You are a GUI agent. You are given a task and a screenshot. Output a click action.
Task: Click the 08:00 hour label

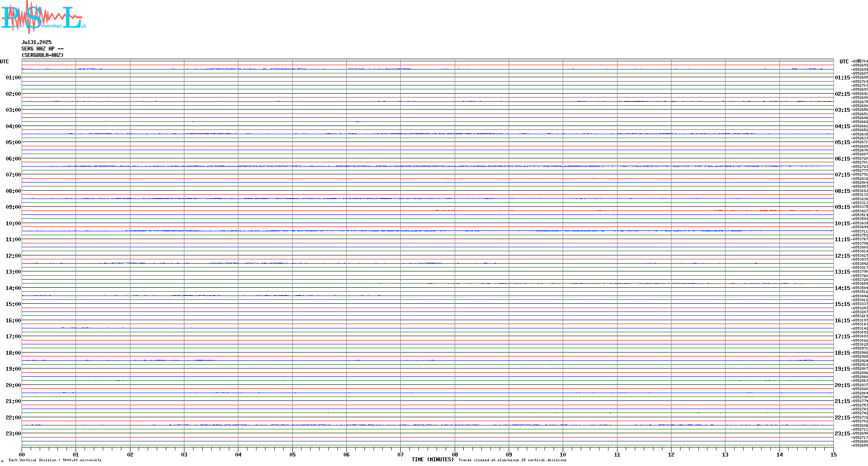pyautogui.click(x=13, y=191)
